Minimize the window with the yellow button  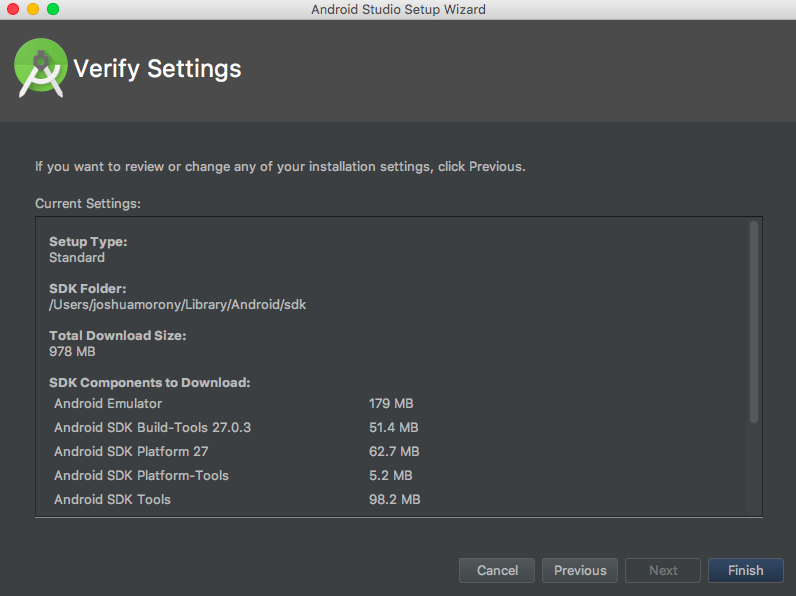(33, 9)
